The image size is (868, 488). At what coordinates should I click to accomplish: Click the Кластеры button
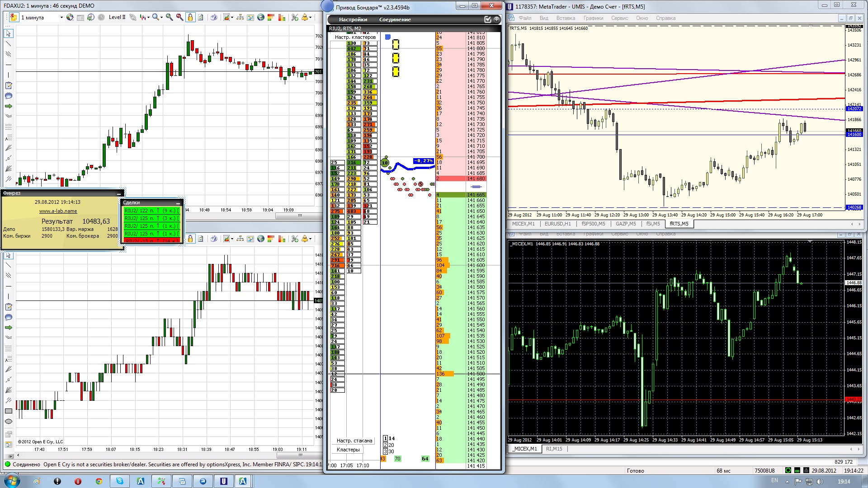[x=348, y=450]
